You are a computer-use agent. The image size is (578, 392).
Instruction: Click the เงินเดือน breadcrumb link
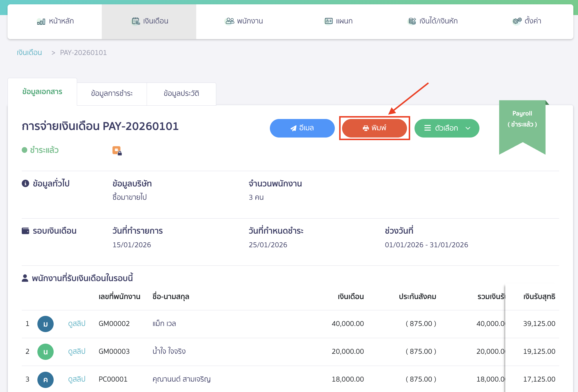(x=29, y=53)
